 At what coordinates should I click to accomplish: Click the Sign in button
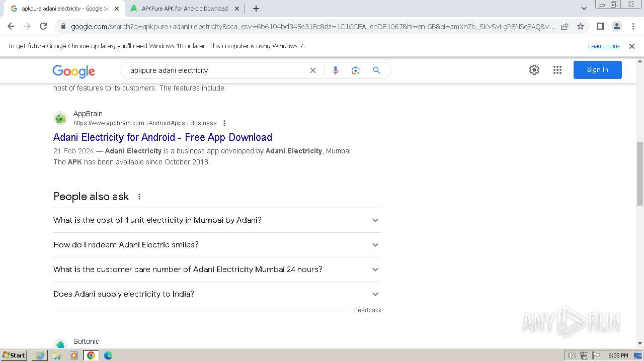tap(598, 70)
